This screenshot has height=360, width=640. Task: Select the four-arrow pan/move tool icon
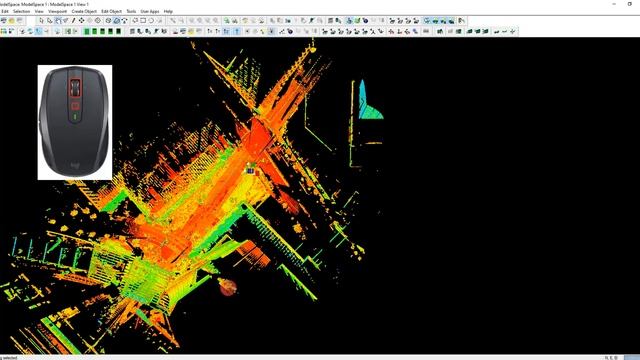[x=82, y=20]
